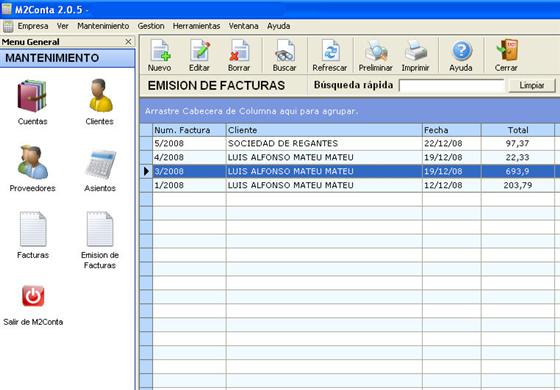Open the Ayuda menu in menu bar
560x390 pixels.
click(279, 26)
